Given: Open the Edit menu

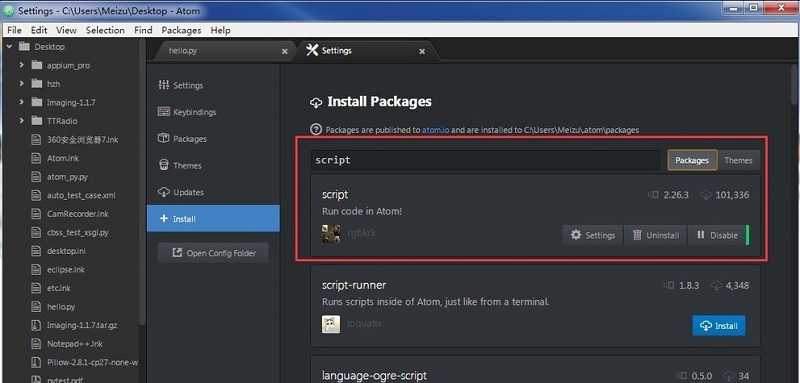Looking at the screenshot, I should click(39, 30).
